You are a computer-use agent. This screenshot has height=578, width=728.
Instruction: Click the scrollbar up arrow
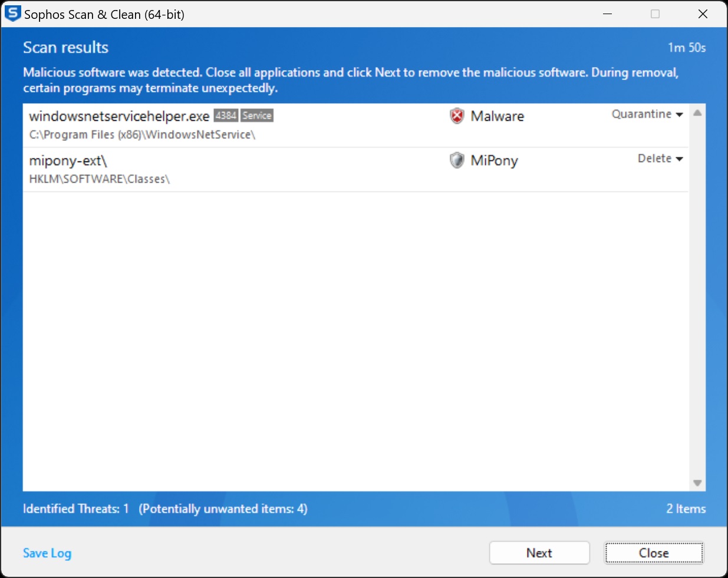click(x=697, y=113)
